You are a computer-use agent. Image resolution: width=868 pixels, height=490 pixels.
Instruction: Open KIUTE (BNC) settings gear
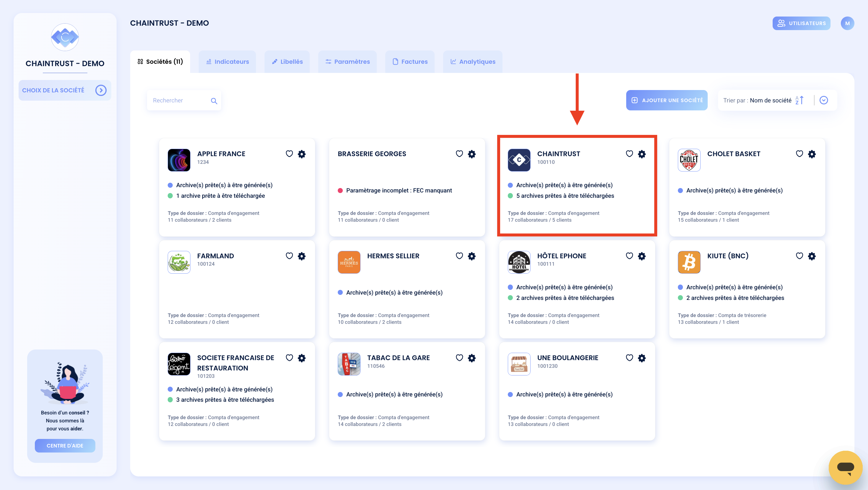812,256
